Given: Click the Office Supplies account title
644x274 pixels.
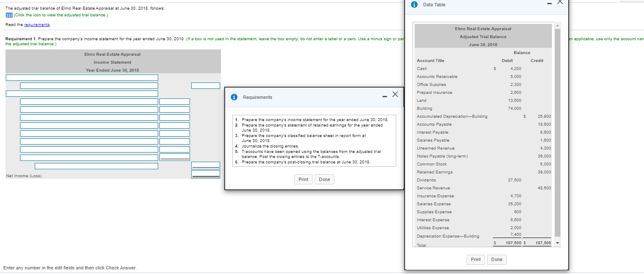Looking at the screenshot, I should (x=431, y=85).
